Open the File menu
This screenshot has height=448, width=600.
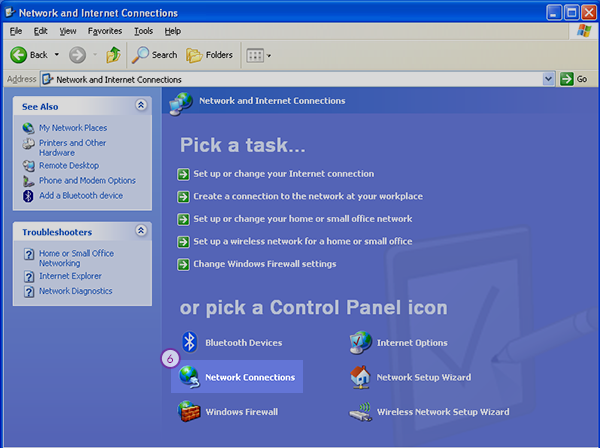pos(16,31)
